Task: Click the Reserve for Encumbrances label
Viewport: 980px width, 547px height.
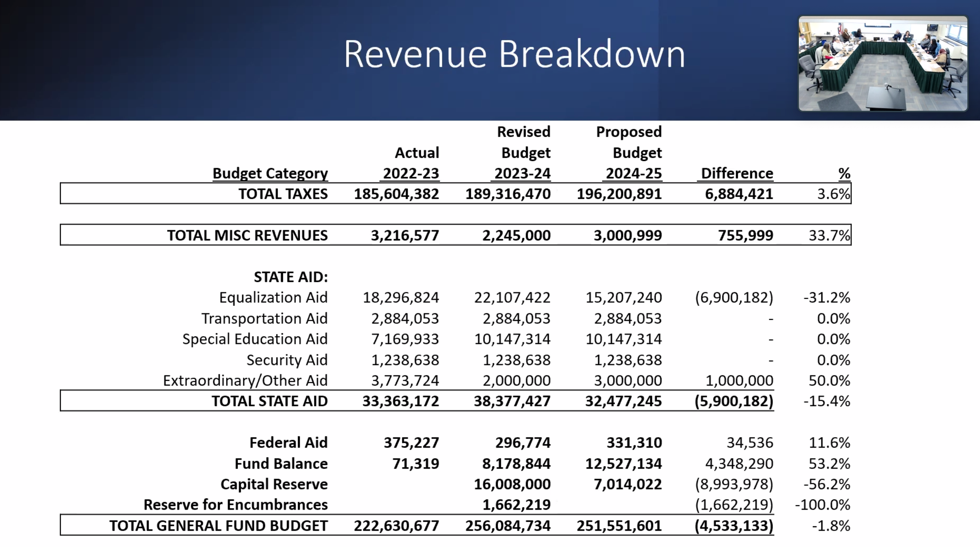Action: pos(236,505)
